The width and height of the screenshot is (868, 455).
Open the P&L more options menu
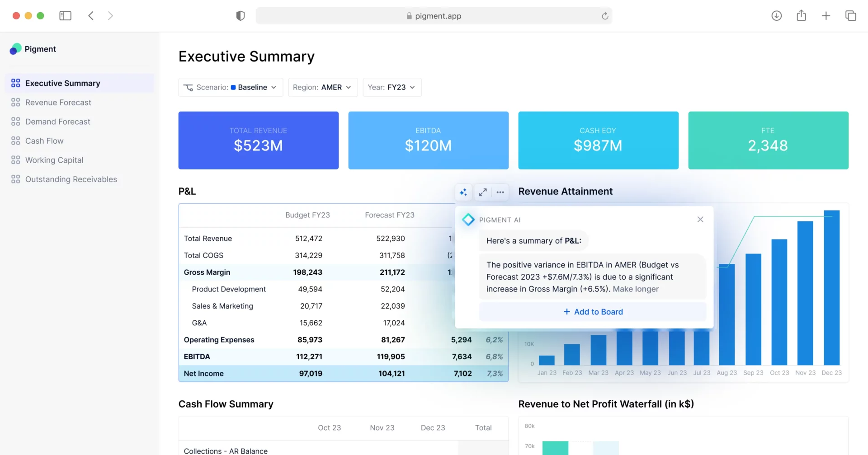(x=500, y=192)
